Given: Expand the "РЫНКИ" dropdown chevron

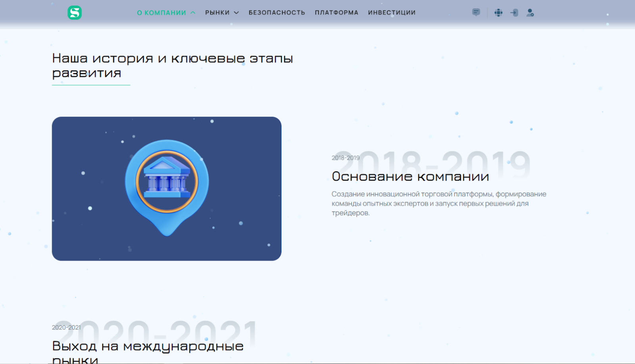Looking at the screenshot, I should pyautogui.click(x=237, y=12).
